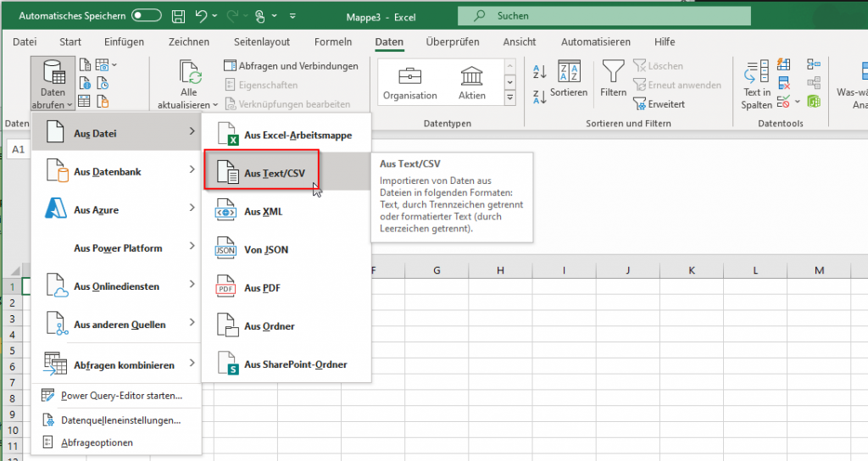Switch to the Formeln ribbon tab
The height and width of the screenshot is (461, 868).
coord(332,42)
